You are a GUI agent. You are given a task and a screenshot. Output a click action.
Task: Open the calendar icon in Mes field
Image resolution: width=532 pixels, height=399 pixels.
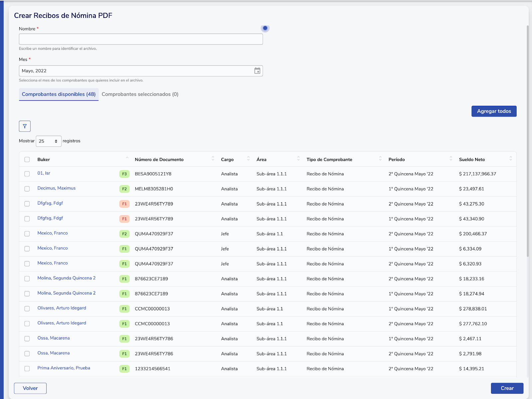257,71
